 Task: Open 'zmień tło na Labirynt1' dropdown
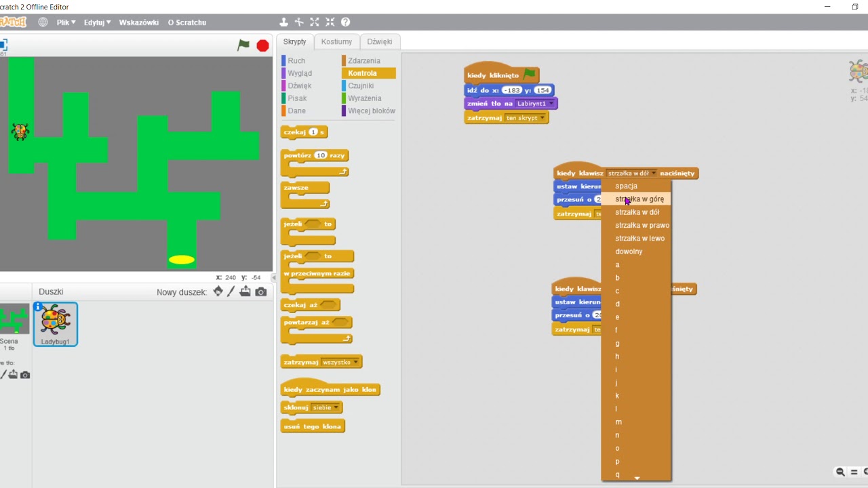click(x=551, y=104)
